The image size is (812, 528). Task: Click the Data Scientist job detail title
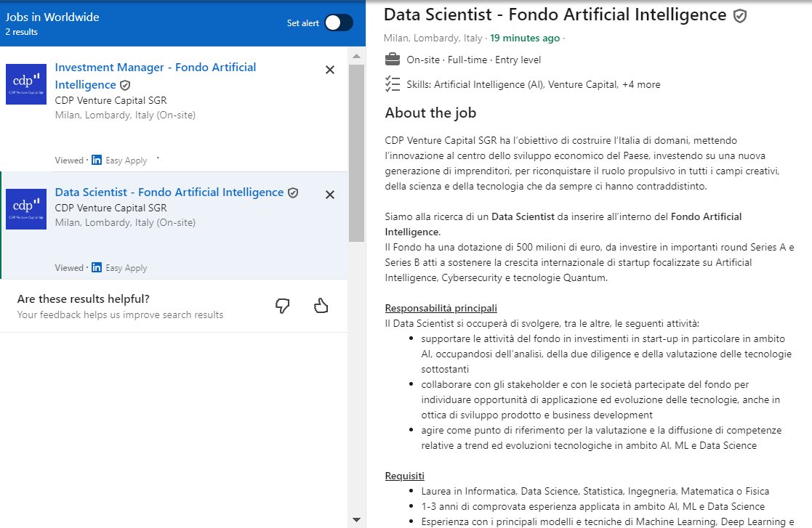(555, 15)
